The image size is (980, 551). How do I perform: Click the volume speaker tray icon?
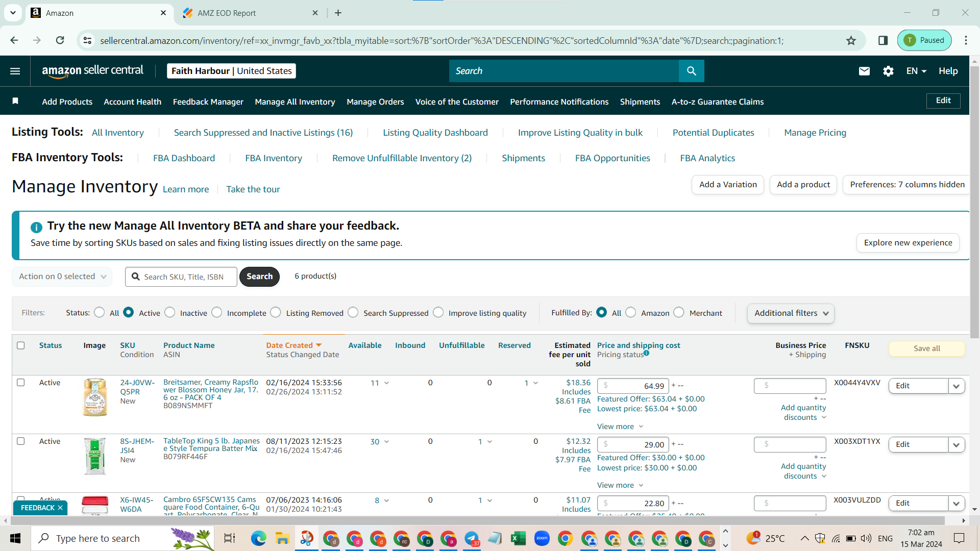click(866, 538)
